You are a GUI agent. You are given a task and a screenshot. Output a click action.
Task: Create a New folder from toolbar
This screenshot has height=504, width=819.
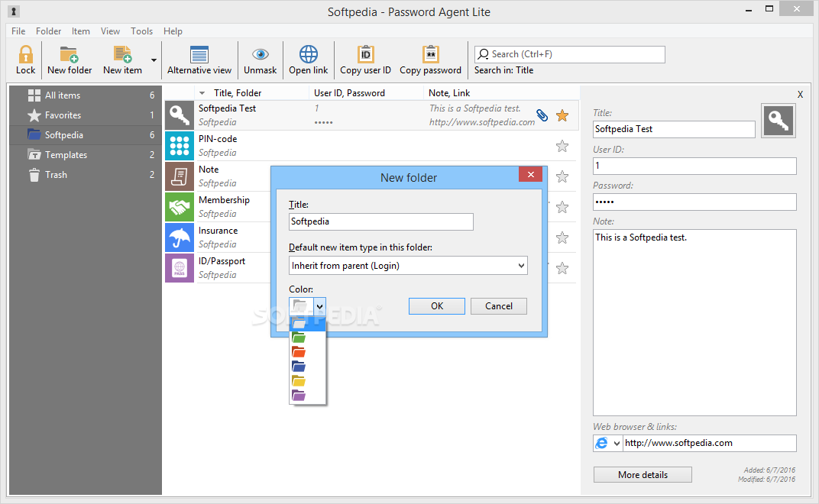[70, 60]
